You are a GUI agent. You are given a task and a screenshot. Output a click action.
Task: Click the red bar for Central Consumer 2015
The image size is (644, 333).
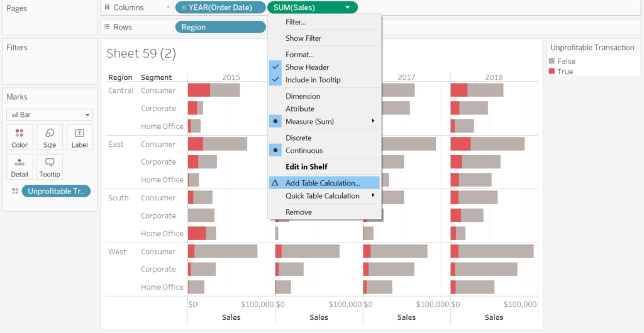point(199,90)
